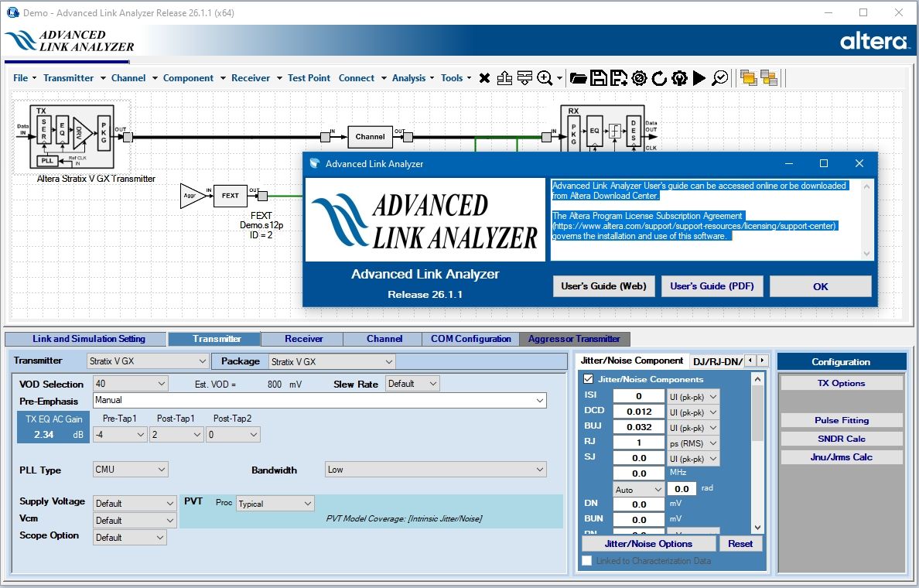Open the Slew Rate dropdown
This screenshot has width=919, height=588.
point(412,384)
